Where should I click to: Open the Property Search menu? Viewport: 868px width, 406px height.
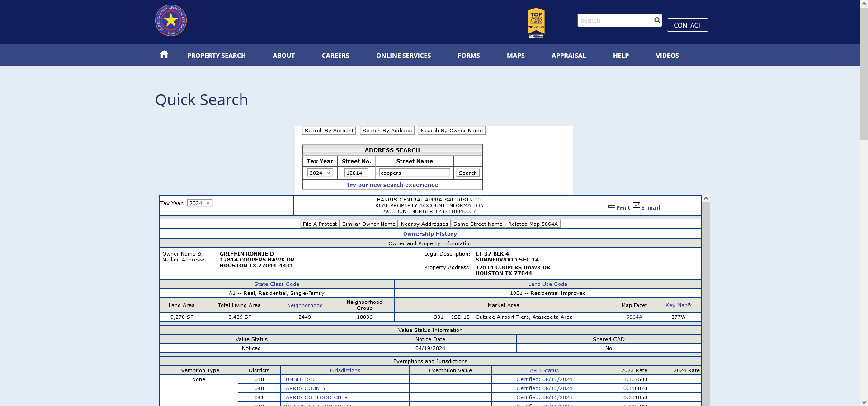(217, 56)
